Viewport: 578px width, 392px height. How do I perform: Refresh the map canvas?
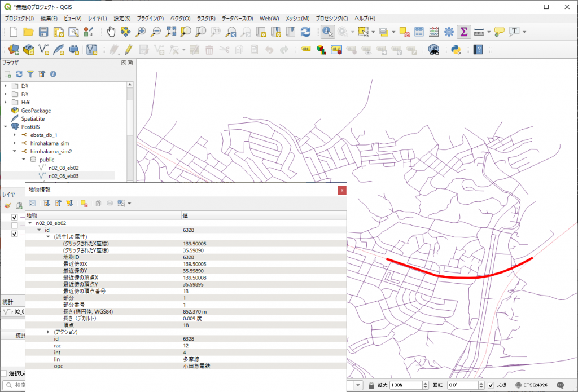[305, 32]
